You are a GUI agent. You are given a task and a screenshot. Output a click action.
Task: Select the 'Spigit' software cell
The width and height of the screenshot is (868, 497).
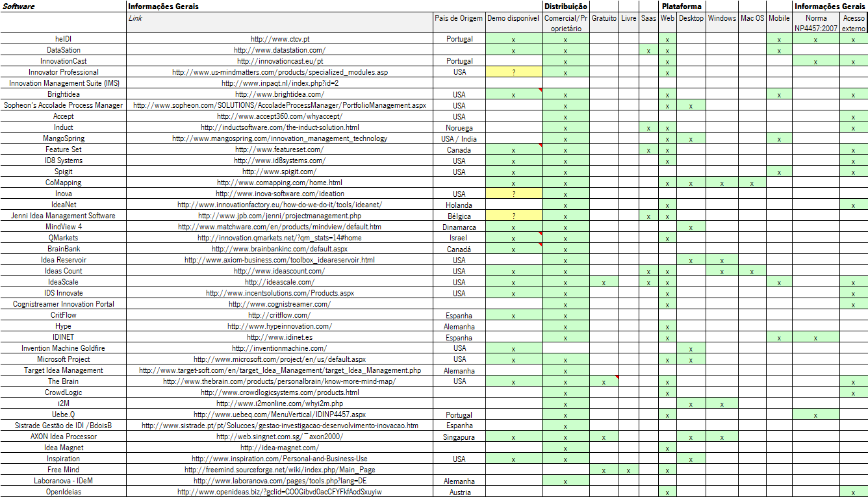[63, 172]
